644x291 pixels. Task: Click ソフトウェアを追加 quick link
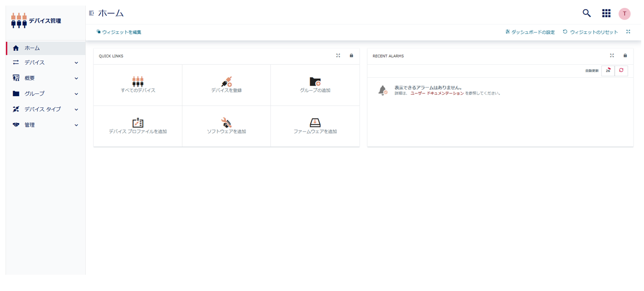tap(226, 126)
